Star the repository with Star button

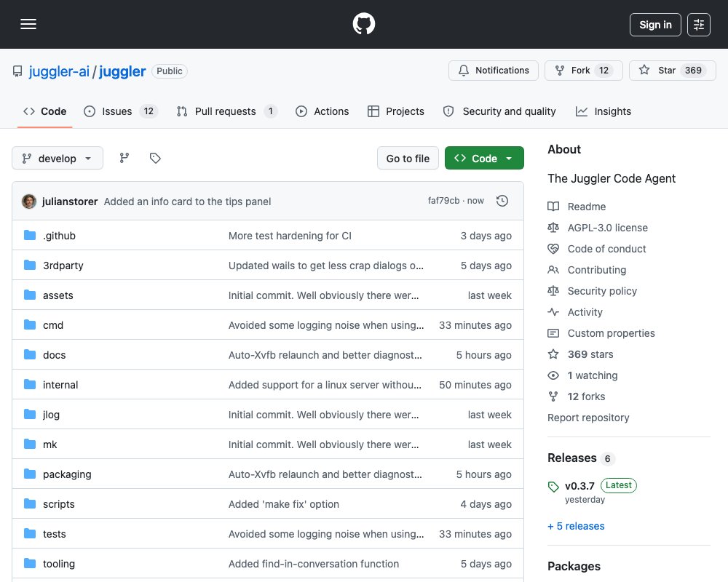pyautogui.click(x=672, y=71)
